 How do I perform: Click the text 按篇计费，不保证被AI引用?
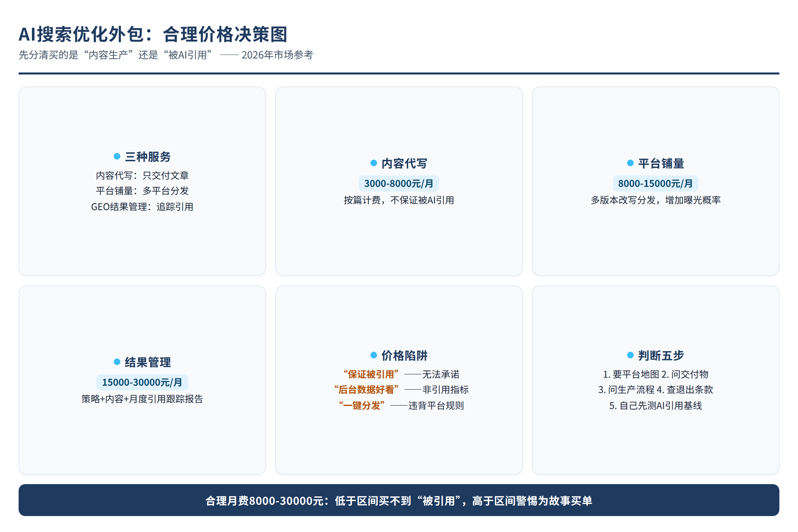(x=399, y=200)
